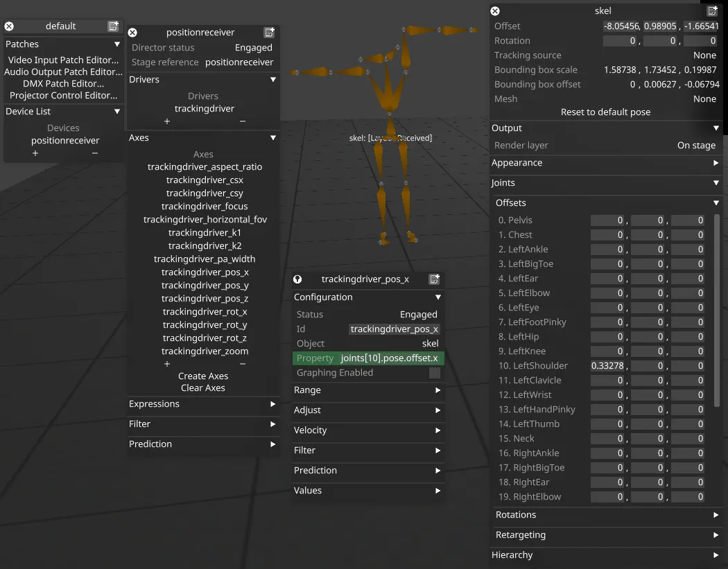The width and height of the screenshot is (728, 569).
Task: Add a new axis with the plus icon
Action: [167, 363]
